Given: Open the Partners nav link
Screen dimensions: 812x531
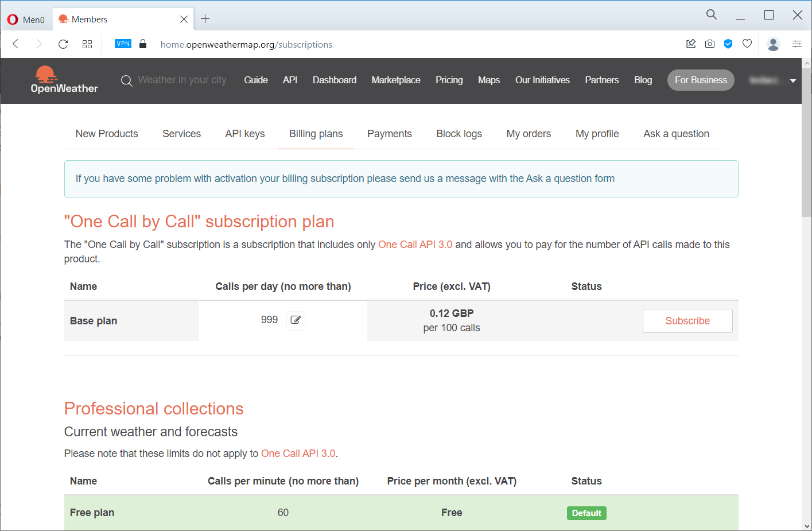Looking at the screenshot, I should pos(602,80).
